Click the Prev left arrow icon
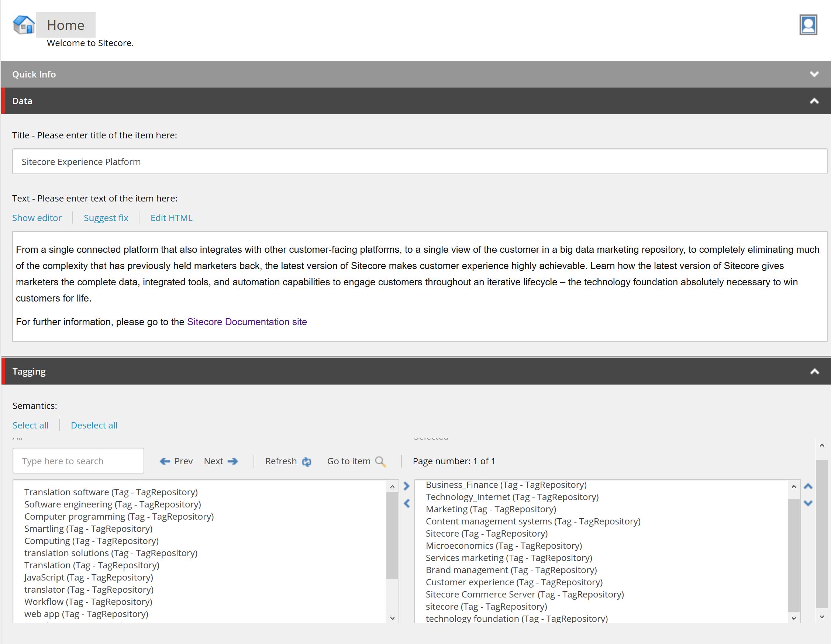The height and width of the screenshot is (644, 831). (x=165, y=461)
